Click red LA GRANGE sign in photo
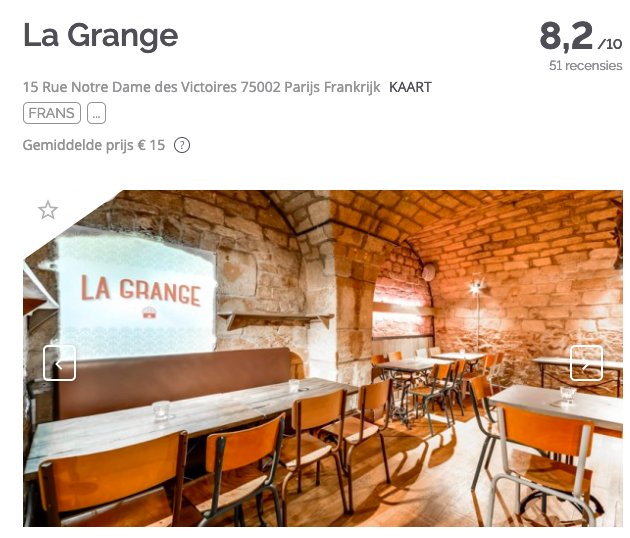The width and height of the screenshot is (630, 538). tap(141, 290)
